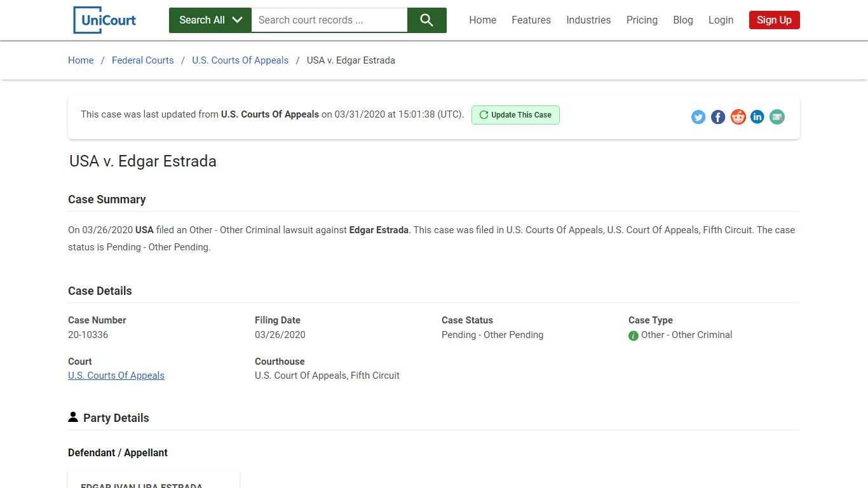
Task: Go to the Pricing page
Action: (642, 20)
